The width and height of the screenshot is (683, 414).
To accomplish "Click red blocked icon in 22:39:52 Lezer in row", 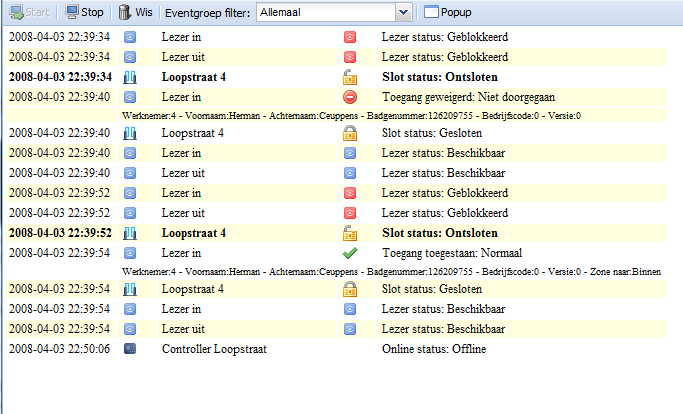I will coord(350,193).
